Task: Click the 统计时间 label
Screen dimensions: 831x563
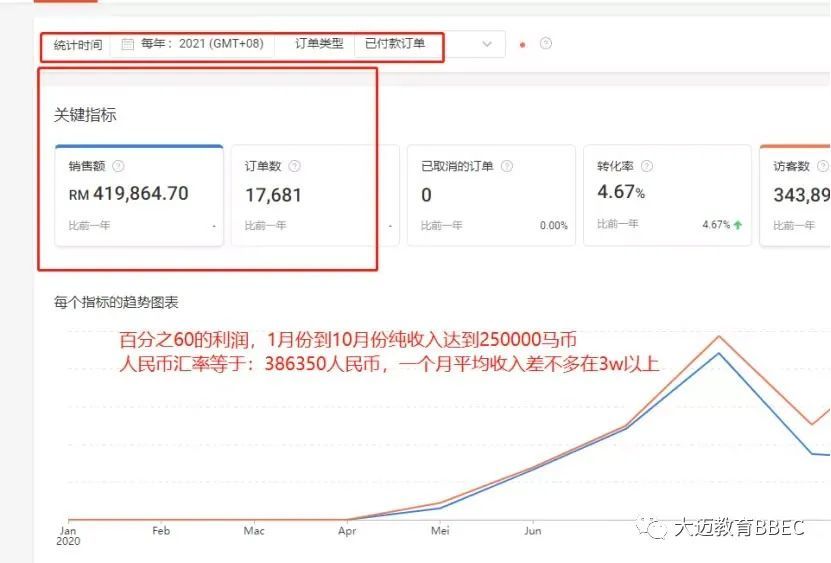Action: point(78,45)
